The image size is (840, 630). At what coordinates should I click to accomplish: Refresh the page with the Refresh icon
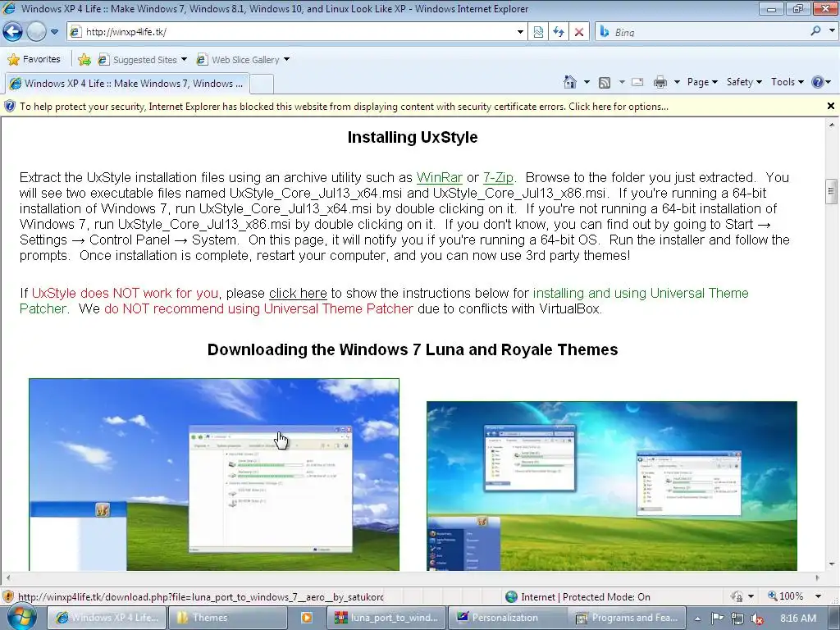558,32
